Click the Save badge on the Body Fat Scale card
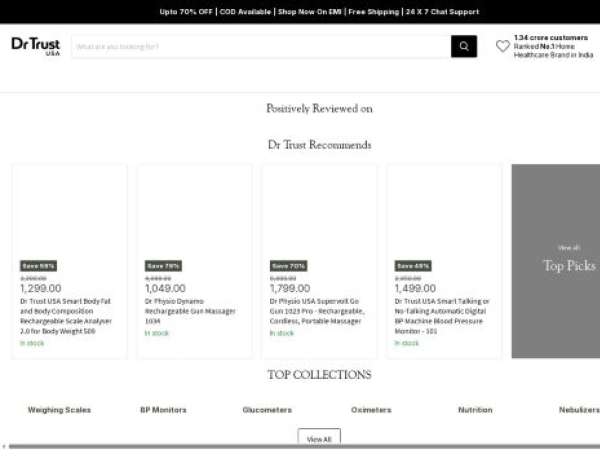Screen dimensions: 600x450 (x=38, y=266)
